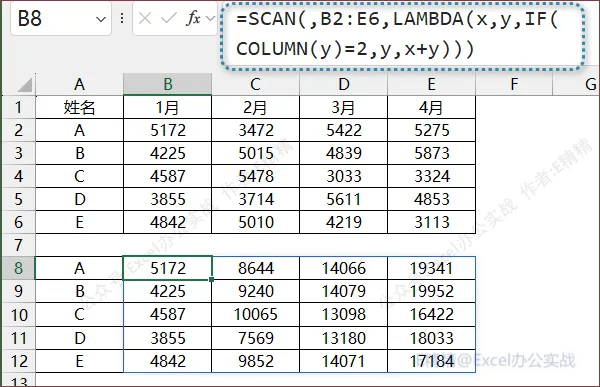Select column E header
The height and width of the screenshot is (387, 600).
(x=431, y=84)
